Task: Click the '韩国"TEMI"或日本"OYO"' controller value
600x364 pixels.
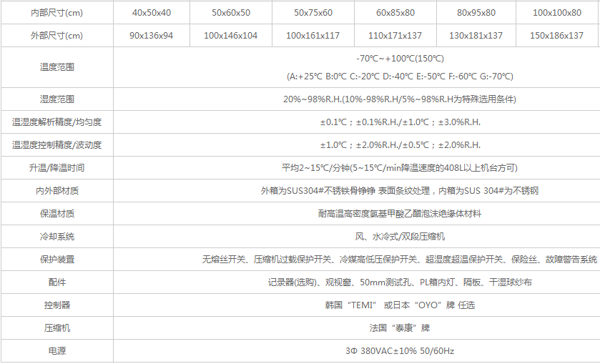Action: pyautogui.click(x=400, y=305)
